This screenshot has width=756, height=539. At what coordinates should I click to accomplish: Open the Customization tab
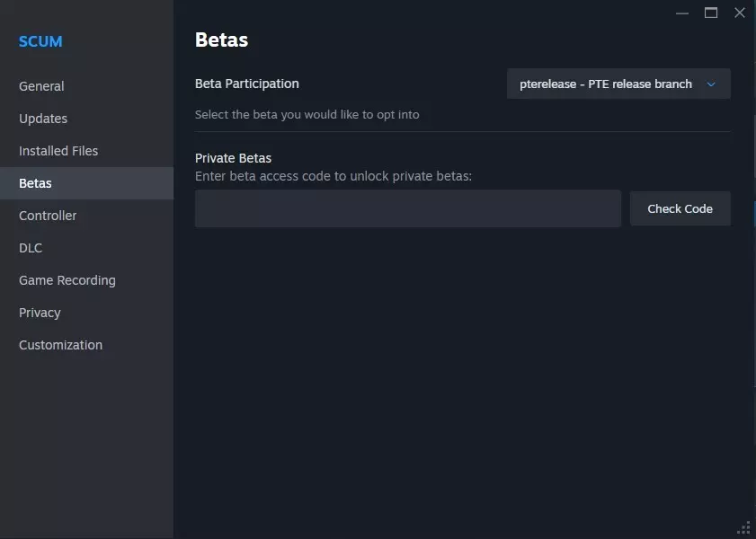60,345
